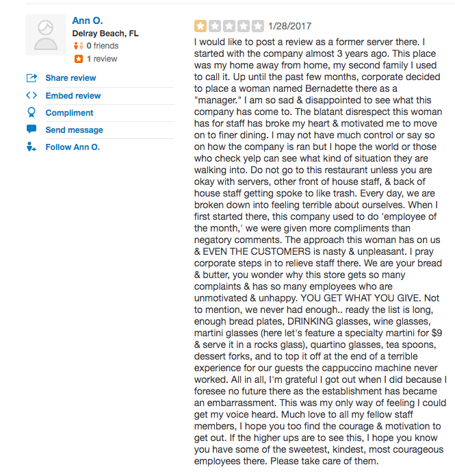Viewport: 455px width, 476px height.
Task: Select the Embed review link
Action: (x=73, y=96)
